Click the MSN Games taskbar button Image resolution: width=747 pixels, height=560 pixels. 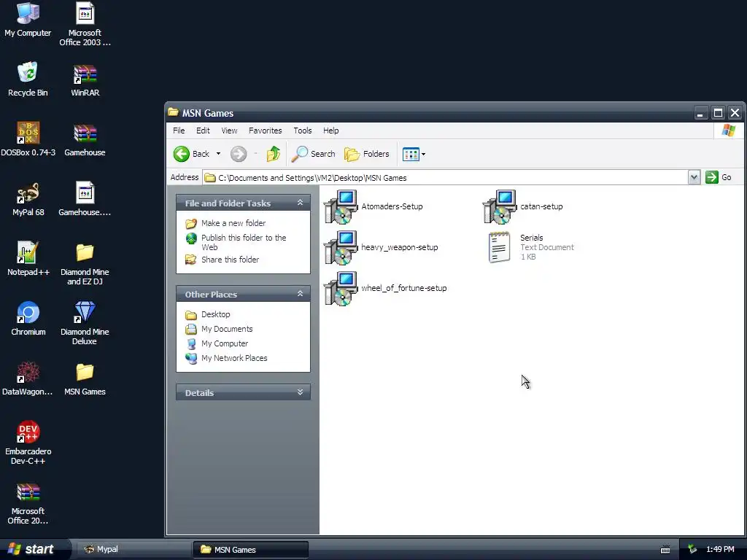251,550
